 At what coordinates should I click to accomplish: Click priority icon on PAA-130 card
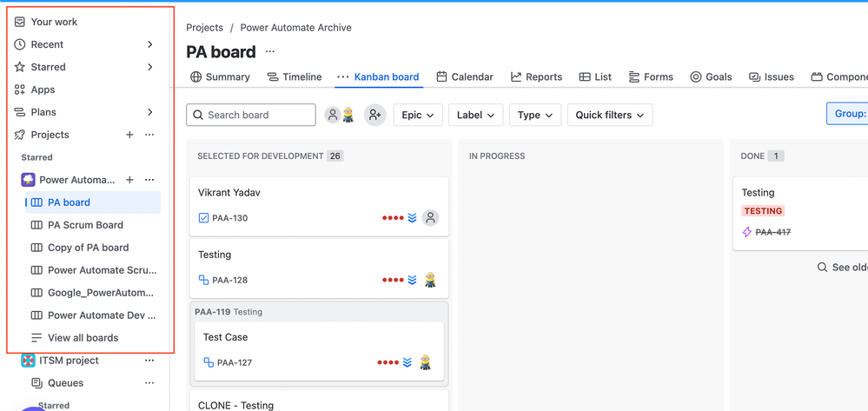[x=412, y=218]
